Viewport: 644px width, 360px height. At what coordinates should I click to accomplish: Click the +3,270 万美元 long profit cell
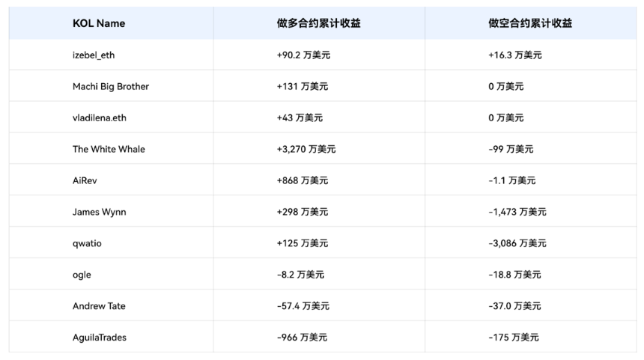tap(306, 149)
